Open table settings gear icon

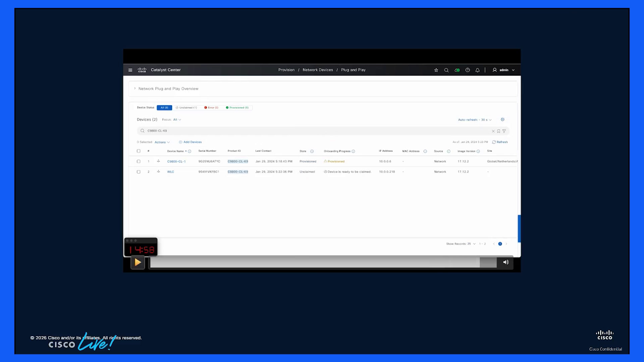click(x=502, y=119)
